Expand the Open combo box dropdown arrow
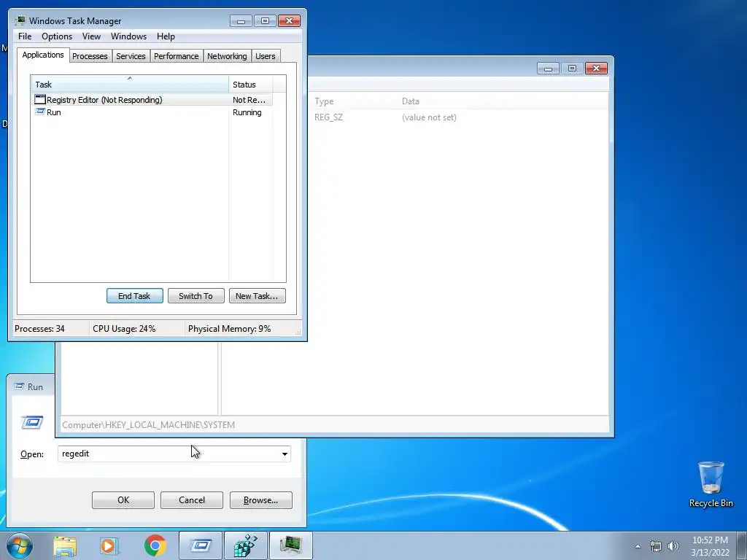Screen dimensions: 747x560 (x=285, y=454)
